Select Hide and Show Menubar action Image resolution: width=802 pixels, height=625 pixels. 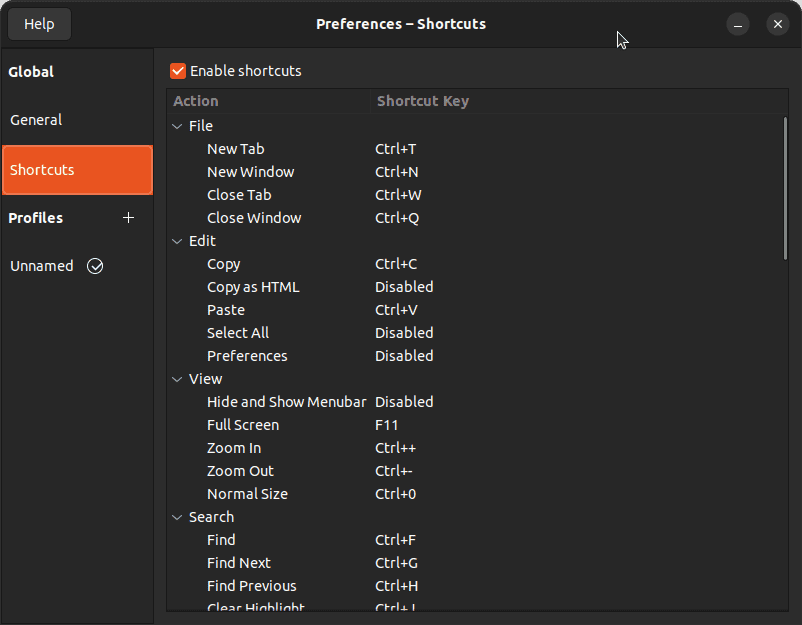tap(286, 403)
